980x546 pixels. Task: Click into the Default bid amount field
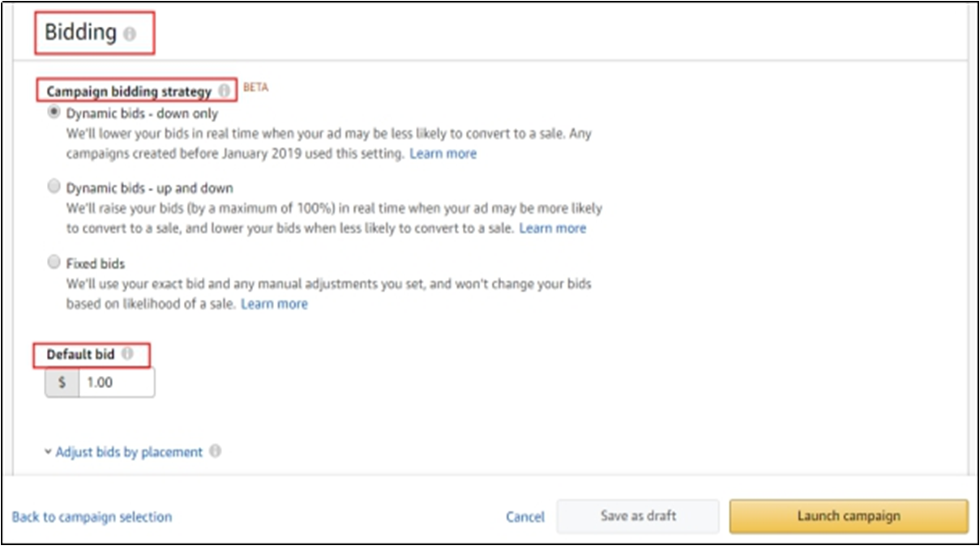tap(115, 382)
